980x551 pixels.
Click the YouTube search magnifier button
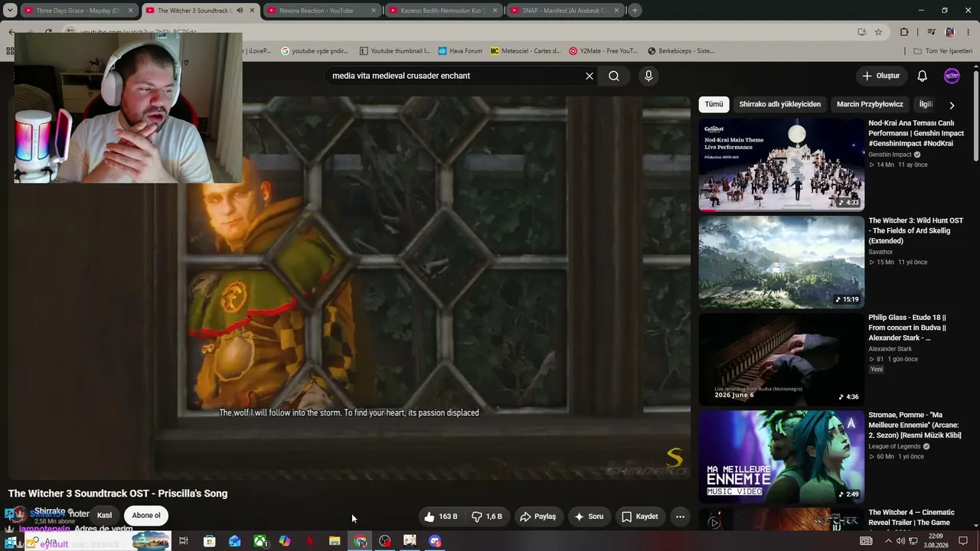click(614, 76)
